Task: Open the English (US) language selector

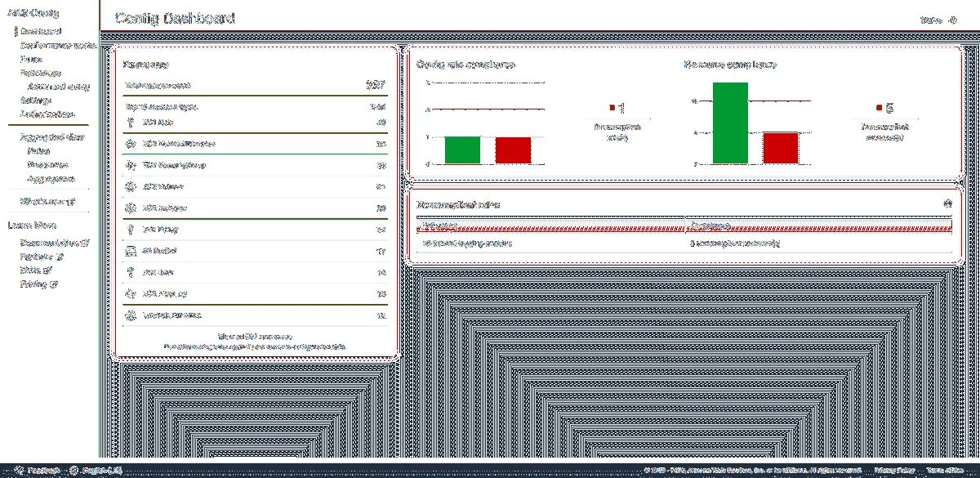Action: point(102,471)
